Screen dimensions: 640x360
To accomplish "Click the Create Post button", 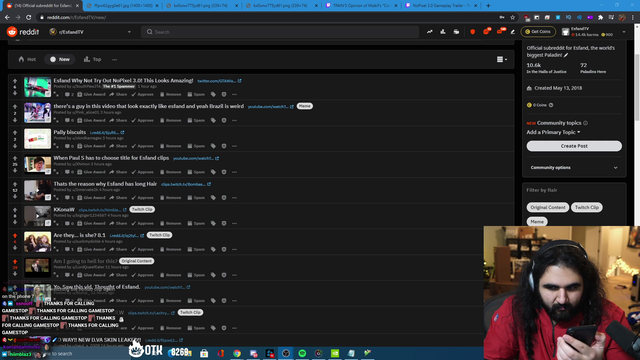I will [574, 146].
